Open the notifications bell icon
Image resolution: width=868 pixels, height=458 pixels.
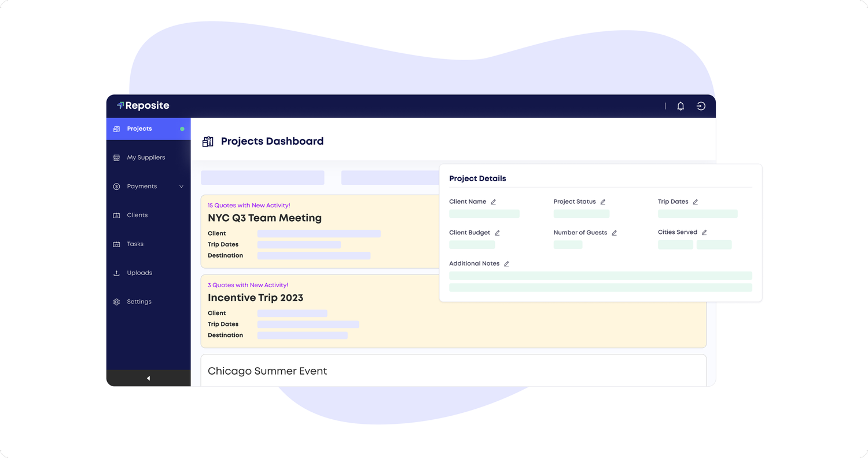pyautogui.click(x=680, y=106)
